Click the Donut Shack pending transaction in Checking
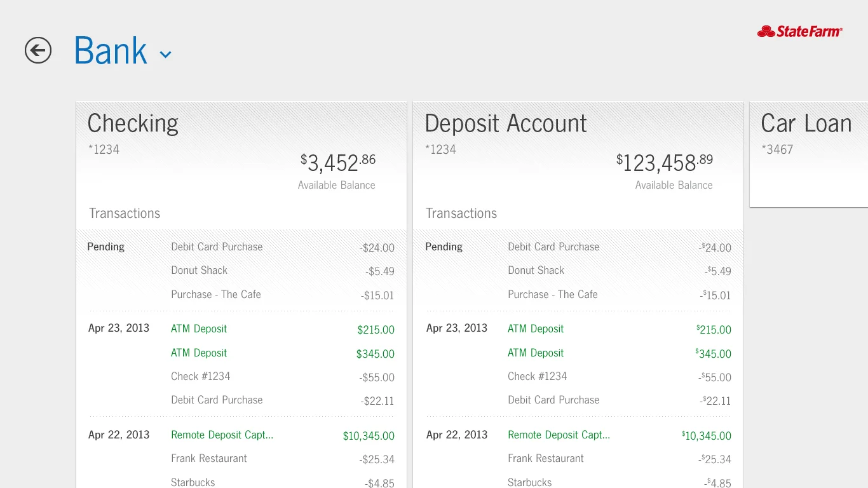This screenshot has height=488, width=868. (199, 270)
